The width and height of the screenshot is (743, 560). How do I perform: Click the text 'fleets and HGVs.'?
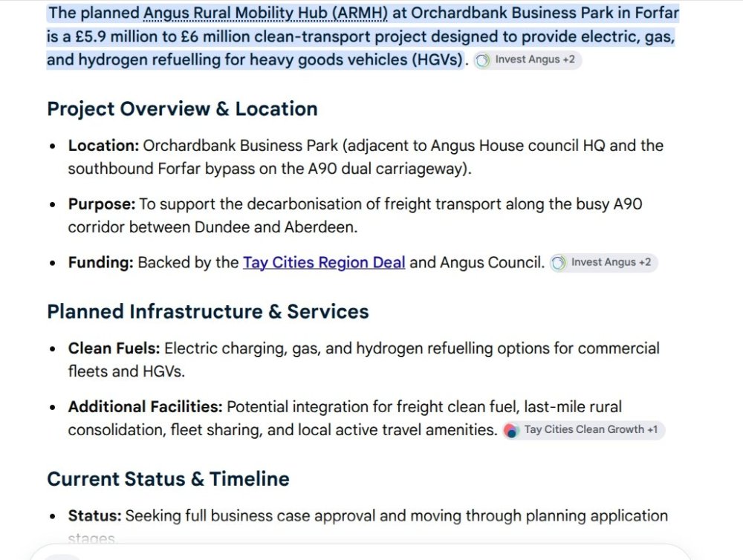coord(126,371)
